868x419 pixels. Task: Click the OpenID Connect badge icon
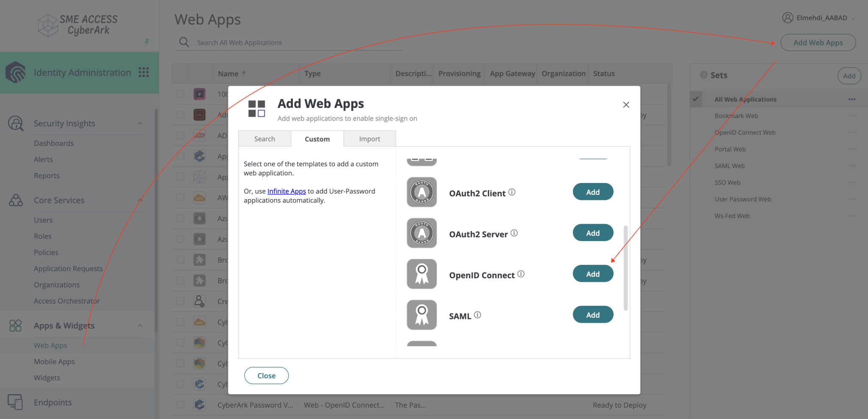[421, 274]
